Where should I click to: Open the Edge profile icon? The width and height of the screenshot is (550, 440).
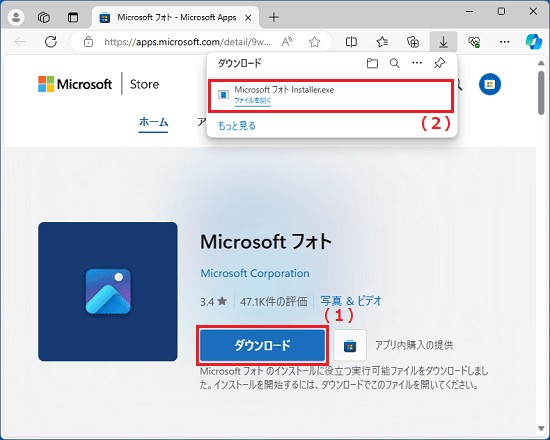(16, 17)
